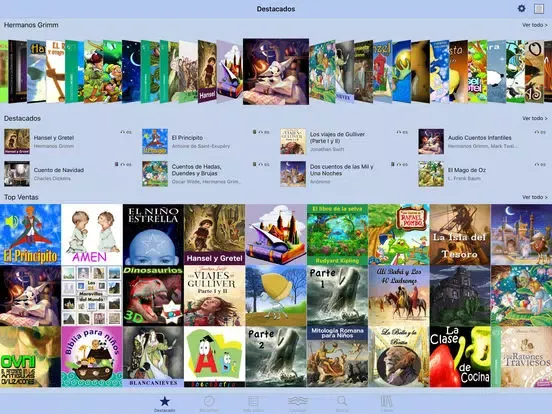Image resolution: width=552 pixels, height=414 pixels.
Task: Open La Clase de Cocina cover
Action: 460,357
